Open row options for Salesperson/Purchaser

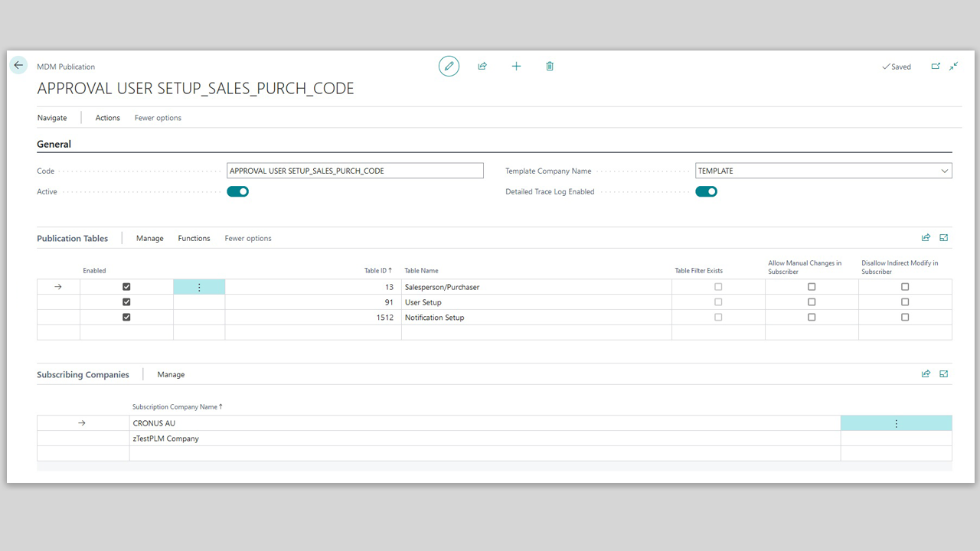tap(199, 287)
